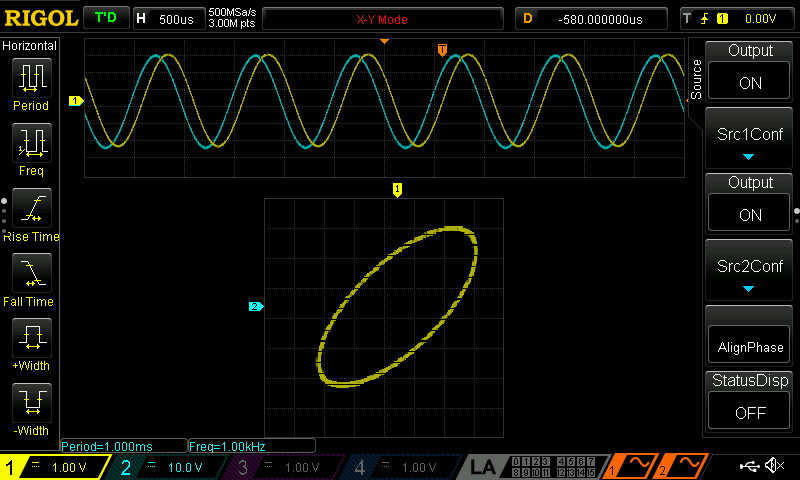Select the +Width measurement icon
This screenshot has height=480, width=800.
31,340
